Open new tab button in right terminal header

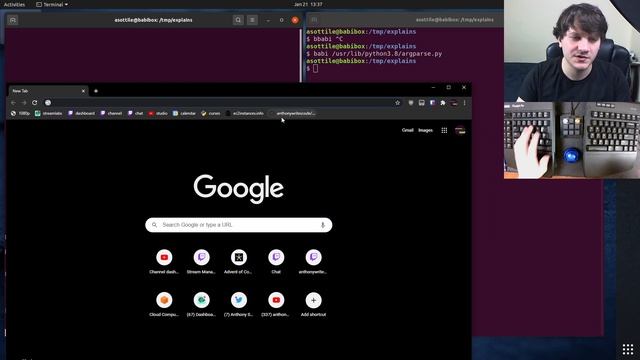tap(314, 20)
